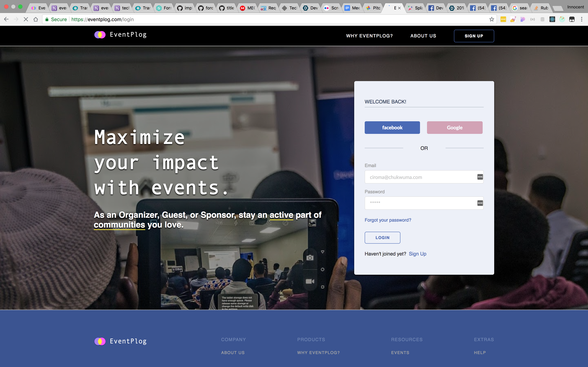Click the browser back arrow
588x367 pixels.
pyautogui.click(x=6, y=19)
